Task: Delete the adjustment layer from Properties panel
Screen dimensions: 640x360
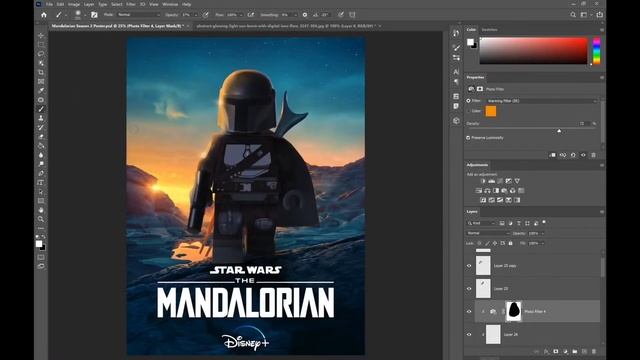Action: coord(593,155)
